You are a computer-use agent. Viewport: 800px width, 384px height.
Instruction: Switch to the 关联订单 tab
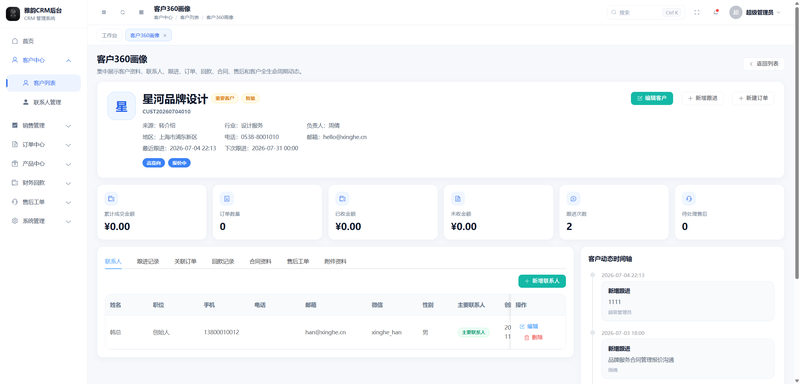coord(185,261)
